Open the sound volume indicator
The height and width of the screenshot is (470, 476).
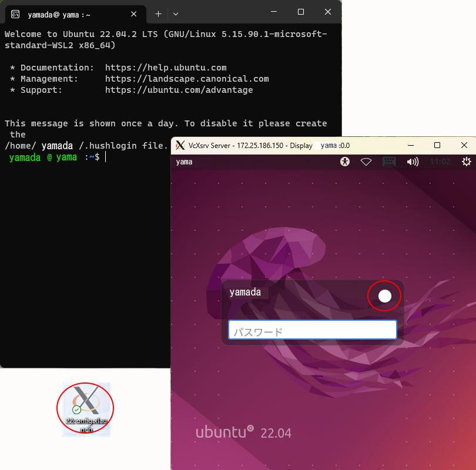pos(413,162)
